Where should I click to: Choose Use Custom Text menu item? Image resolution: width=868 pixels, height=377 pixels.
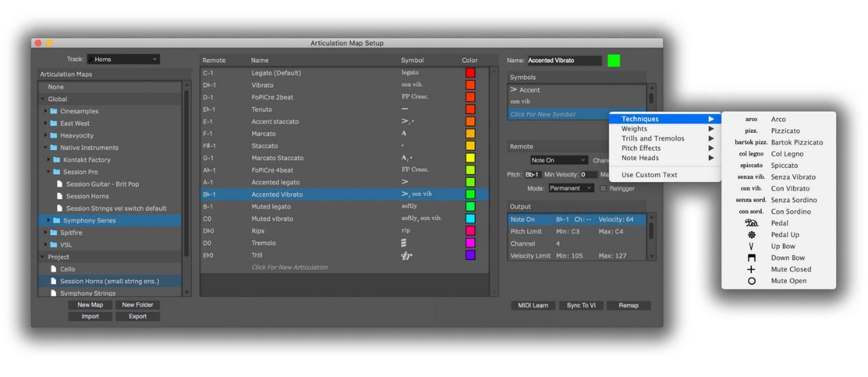pos(665,175)
